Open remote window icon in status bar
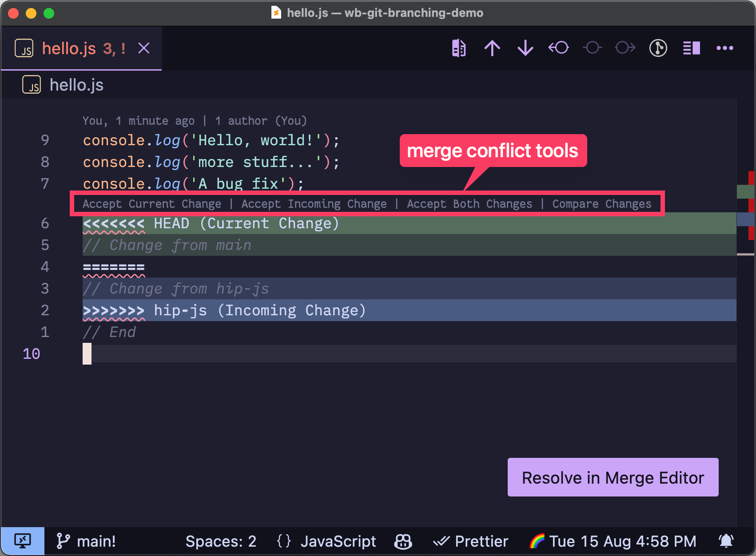This screenshot has width=756, height=556. point(23,541)
